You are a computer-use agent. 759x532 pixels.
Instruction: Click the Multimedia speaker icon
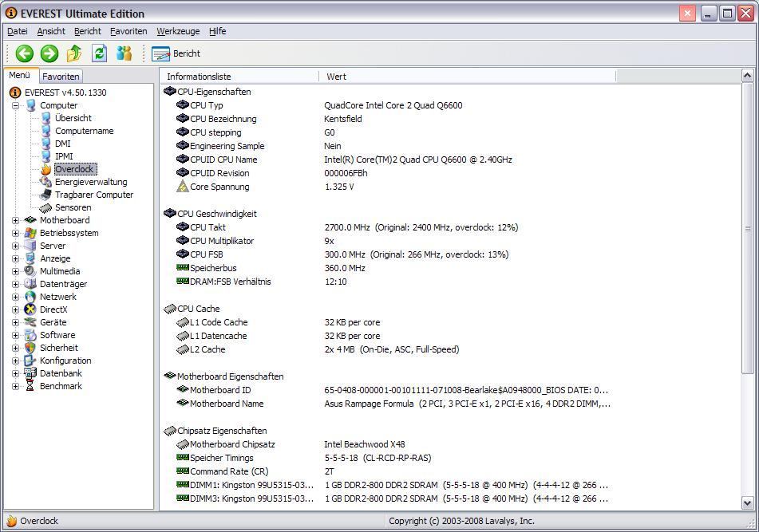click(30, 271)
